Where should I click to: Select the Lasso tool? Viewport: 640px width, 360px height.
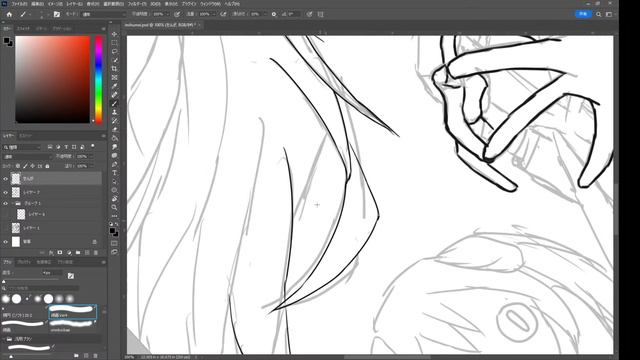click(114, 51)
